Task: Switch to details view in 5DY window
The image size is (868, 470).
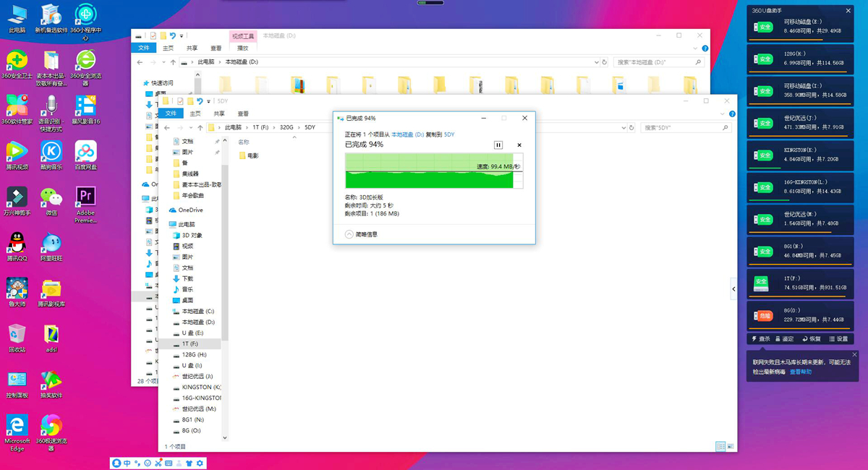Action: tap(720, 446)
